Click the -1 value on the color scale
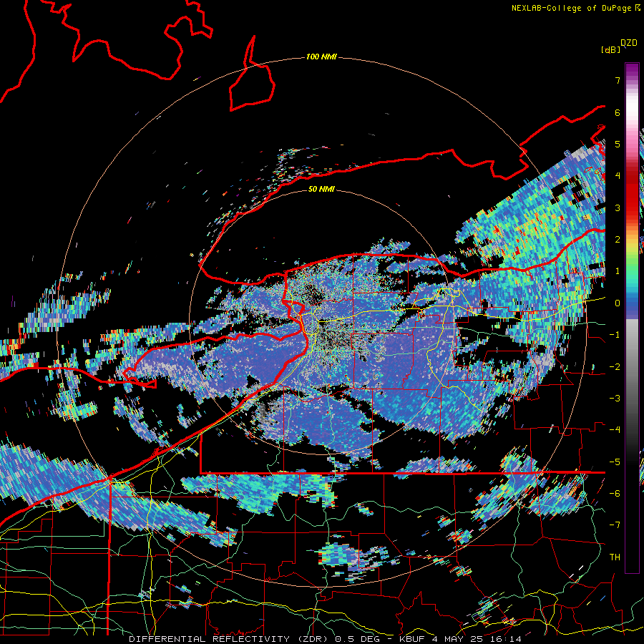The width and height of the screenshot is (644, 644). (615, 335)
